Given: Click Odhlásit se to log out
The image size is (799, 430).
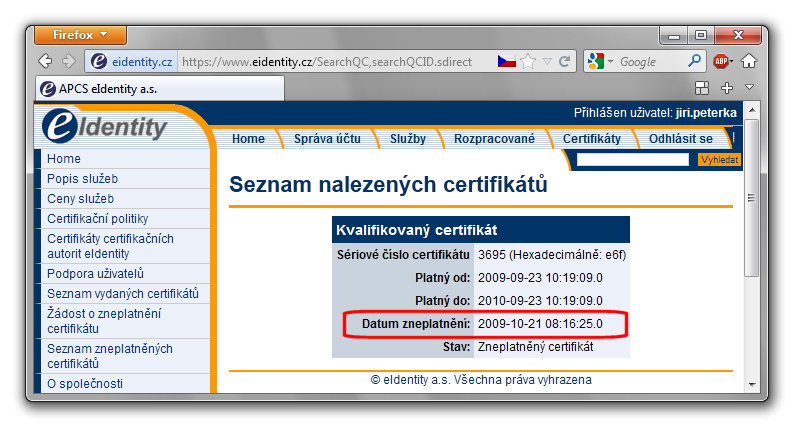Looking at the screenshot, I should click(681, 139).
